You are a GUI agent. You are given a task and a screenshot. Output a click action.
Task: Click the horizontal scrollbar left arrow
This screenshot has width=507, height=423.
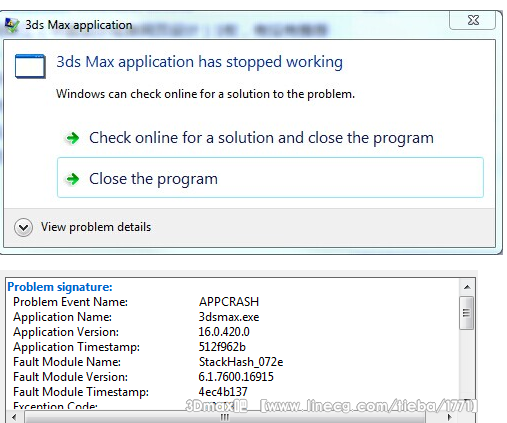point(14,417)
